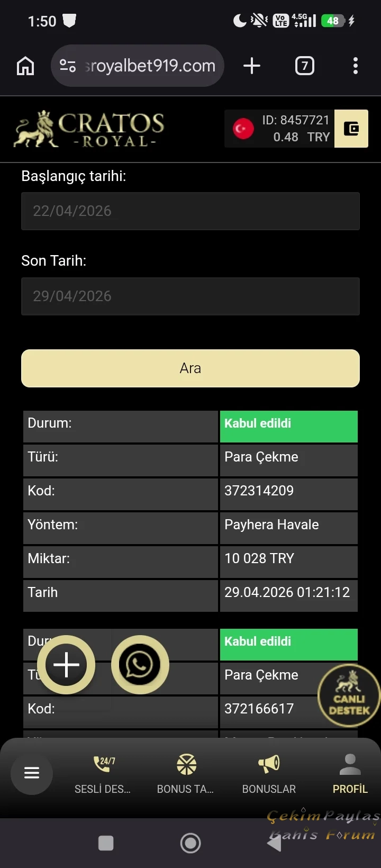Open the Chrome tab switcher showing 7 tabs
Screen dimensions: 381x868
tap(304, 66)
